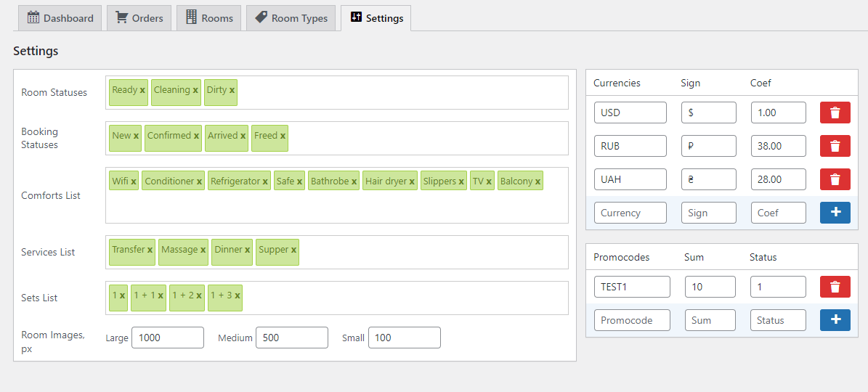Remove the Arrived booking status tag

(243, 136)
